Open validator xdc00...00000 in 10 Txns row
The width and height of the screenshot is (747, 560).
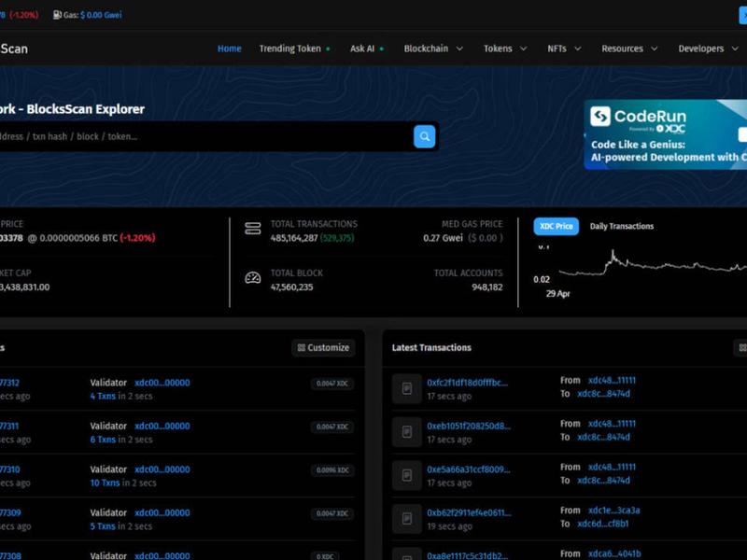(162, 469)
